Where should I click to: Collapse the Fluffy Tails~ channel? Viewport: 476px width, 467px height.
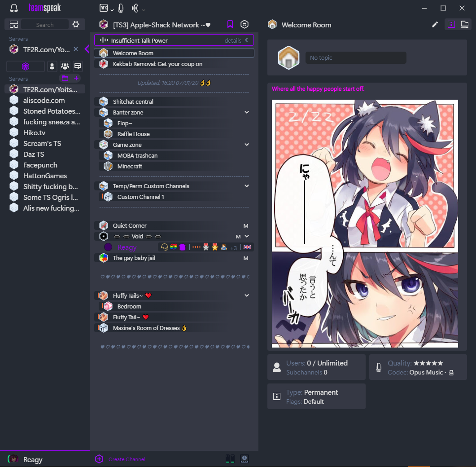click(247, 295)
